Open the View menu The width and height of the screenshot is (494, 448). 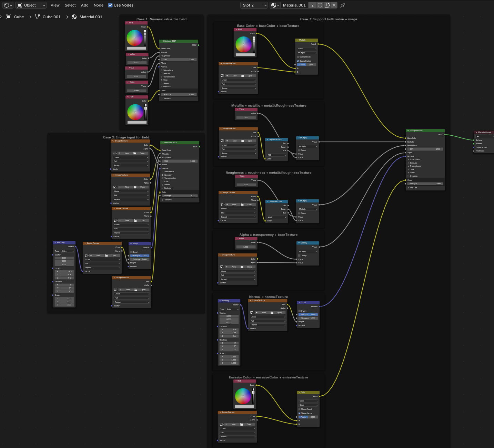55,5
